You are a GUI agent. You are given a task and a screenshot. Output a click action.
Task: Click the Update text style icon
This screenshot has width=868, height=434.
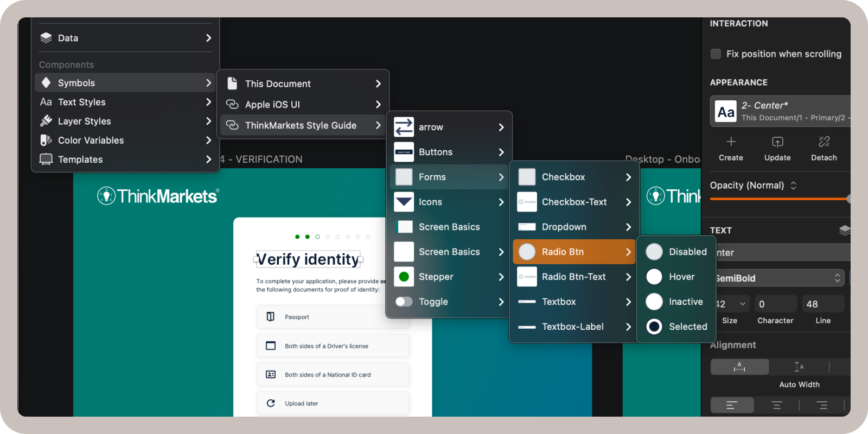point(777,142)
